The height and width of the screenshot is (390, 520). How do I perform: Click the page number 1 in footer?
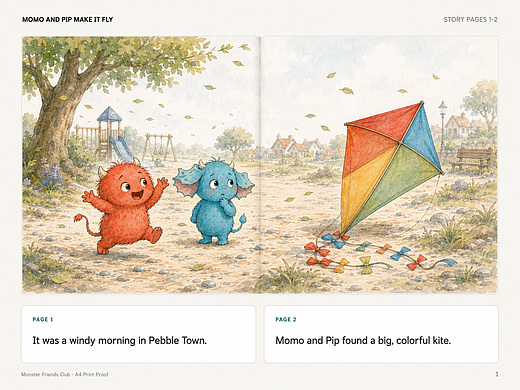[x=497, y=374]
